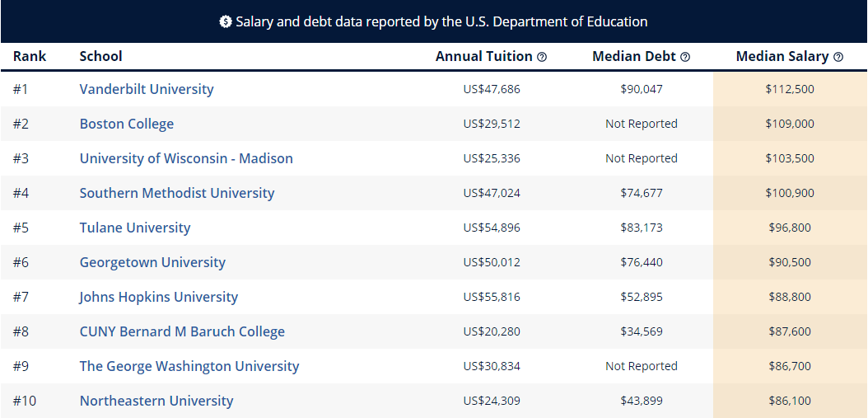Click the dollar badge icon in banner
The image size is (868, 418).
click(x=226, y=21)
